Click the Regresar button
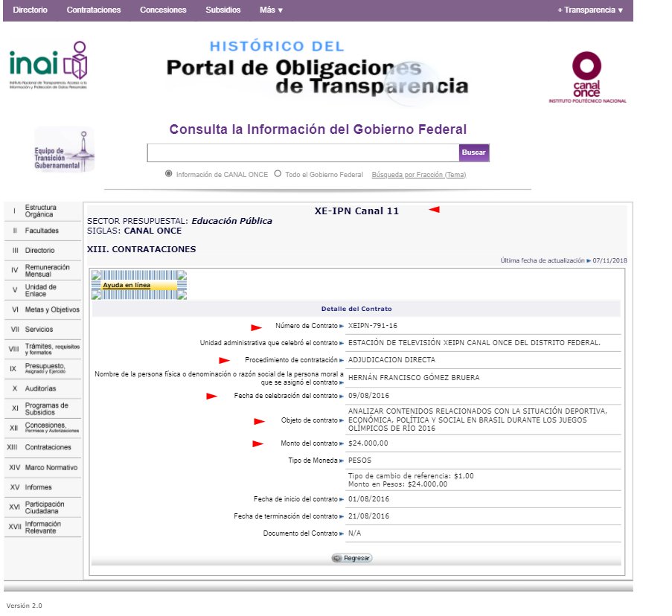This screenshot has width=672, height=616. pyautogui.click(x=352, y=558)
